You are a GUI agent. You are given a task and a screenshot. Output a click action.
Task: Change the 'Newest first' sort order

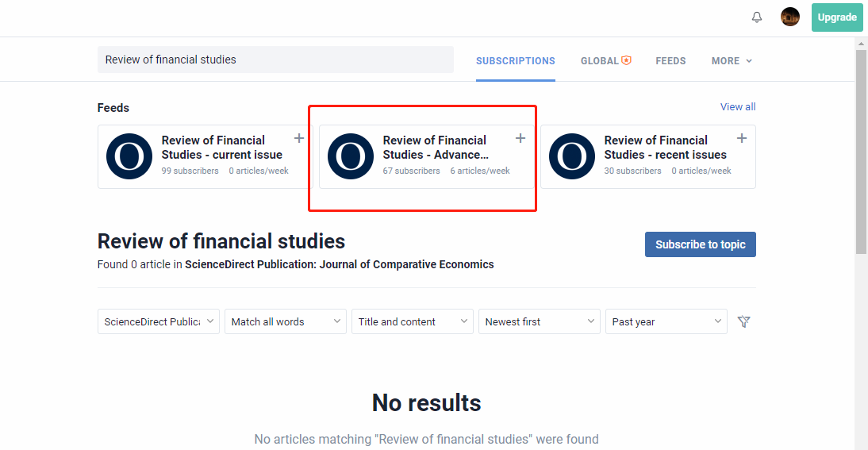click(540, 321)
